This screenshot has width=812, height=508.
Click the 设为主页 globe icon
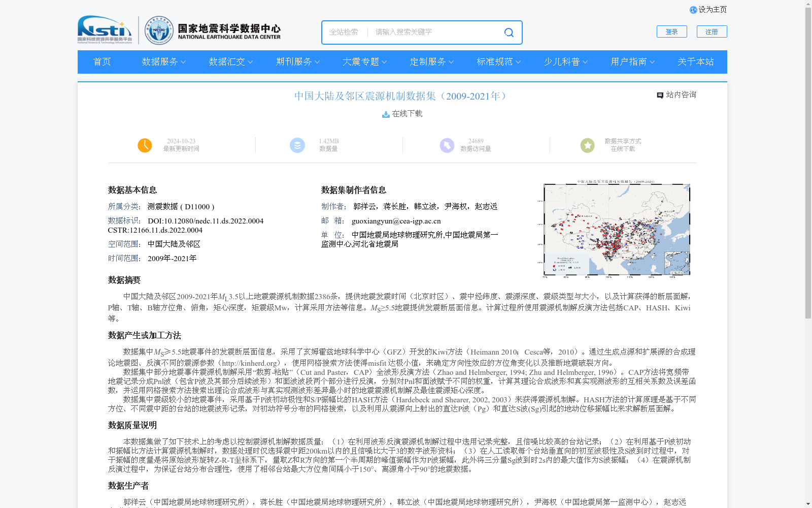coord(693,10)
